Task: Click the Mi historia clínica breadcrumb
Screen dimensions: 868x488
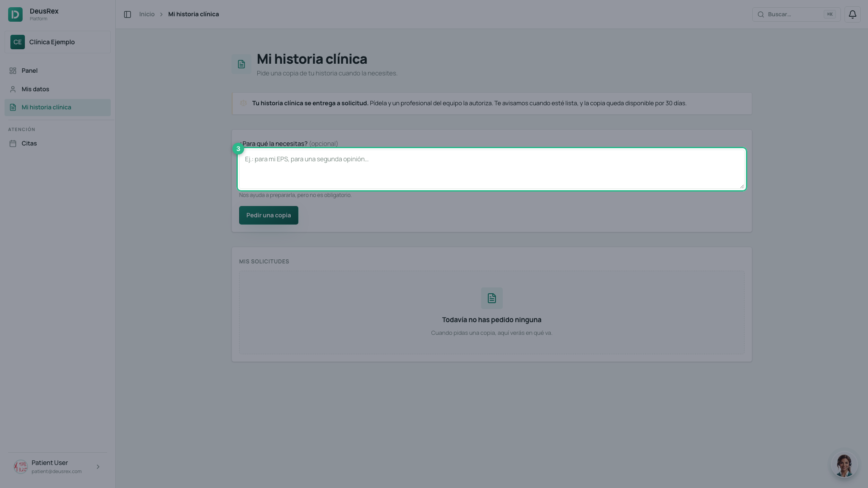Action: coord(193,14)
